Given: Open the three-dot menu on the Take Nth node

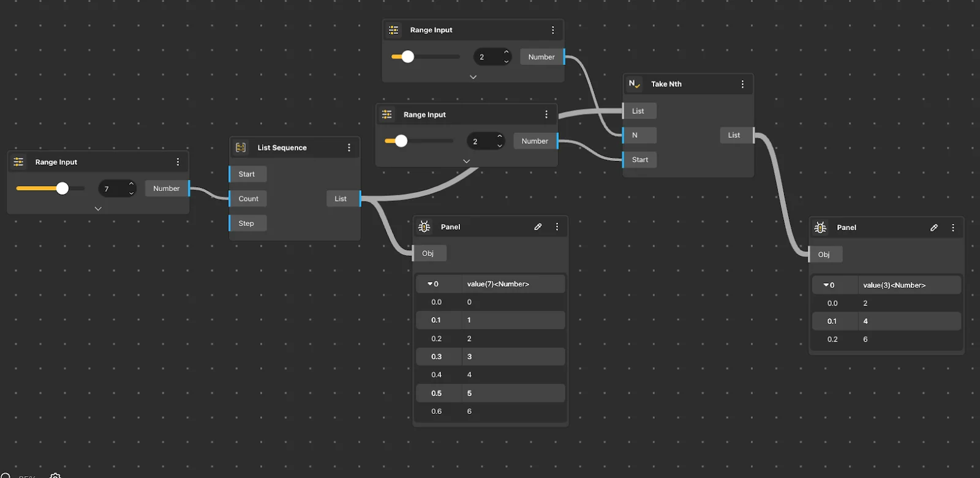Looking at the screenshot, I should coord(742,84).
